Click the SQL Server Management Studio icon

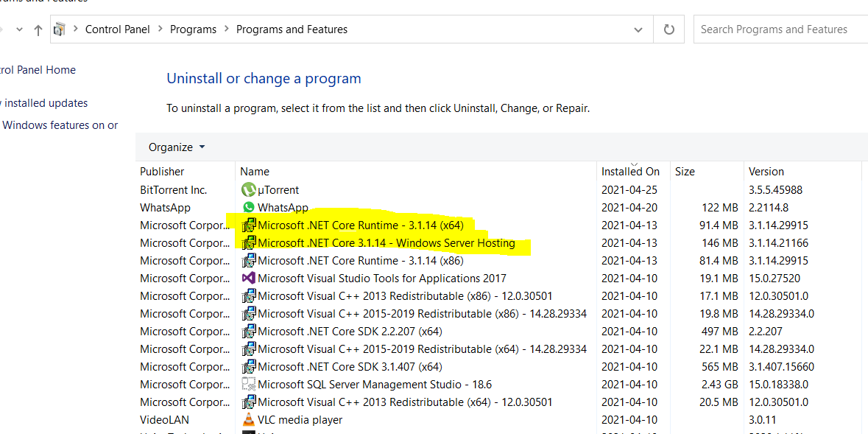coord(249,385)
